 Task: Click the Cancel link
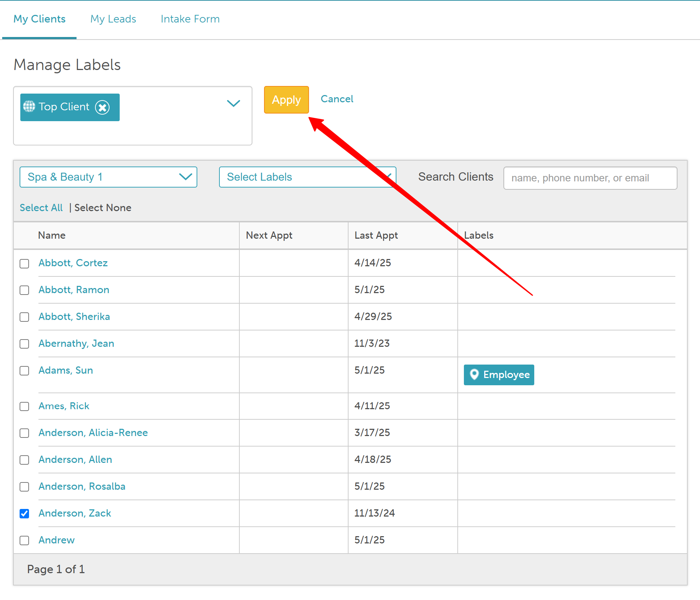[337, 99]
